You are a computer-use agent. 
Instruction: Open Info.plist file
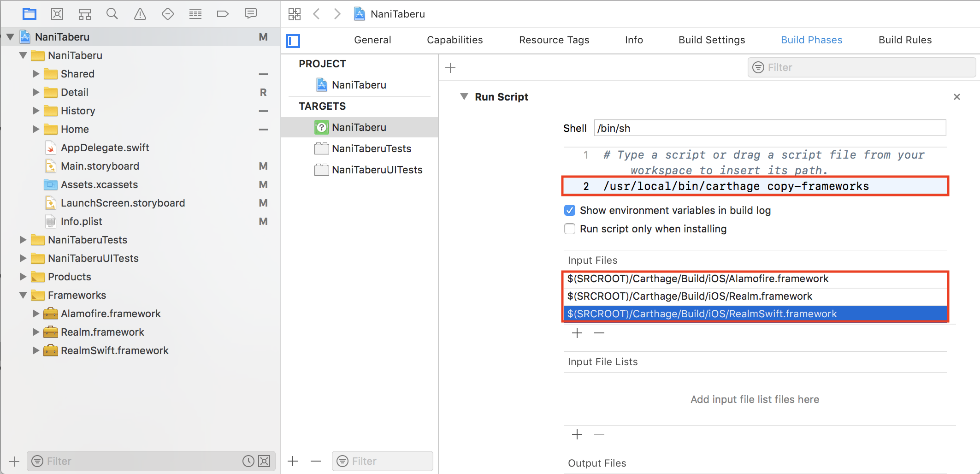point(82,221)
